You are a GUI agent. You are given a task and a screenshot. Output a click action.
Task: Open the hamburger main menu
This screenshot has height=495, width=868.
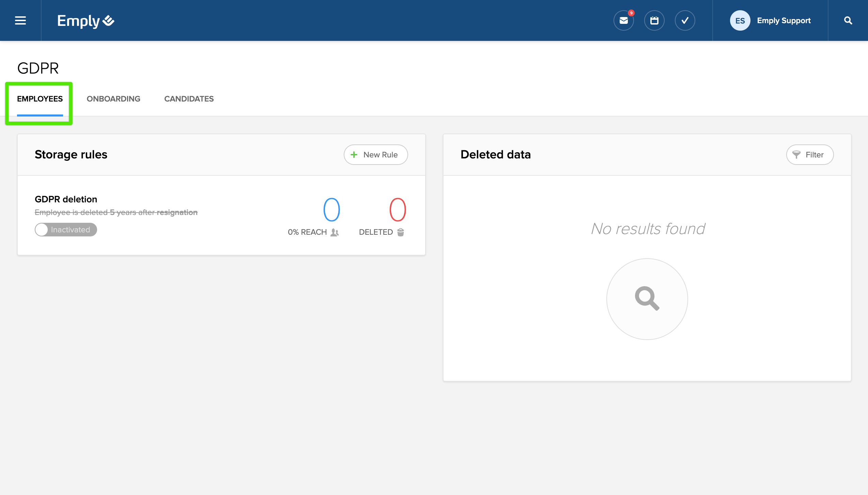20,20
